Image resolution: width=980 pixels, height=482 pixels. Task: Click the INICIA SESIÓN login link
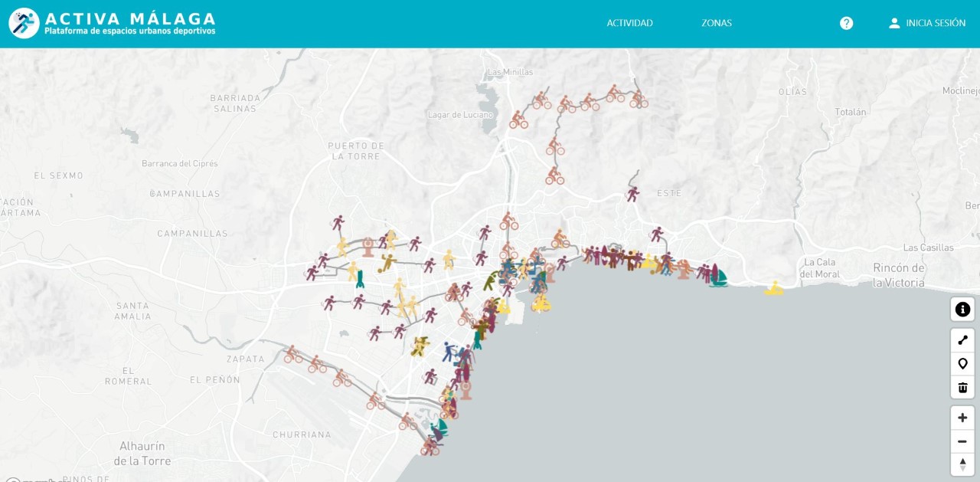pos(936,23)
